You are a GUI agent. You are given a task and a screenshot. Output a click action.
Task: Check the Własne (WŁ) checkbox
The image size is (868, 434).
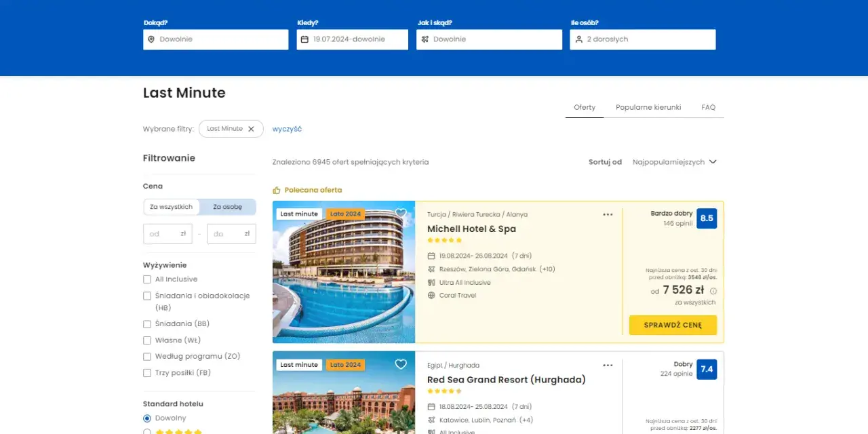coord(147,340)
